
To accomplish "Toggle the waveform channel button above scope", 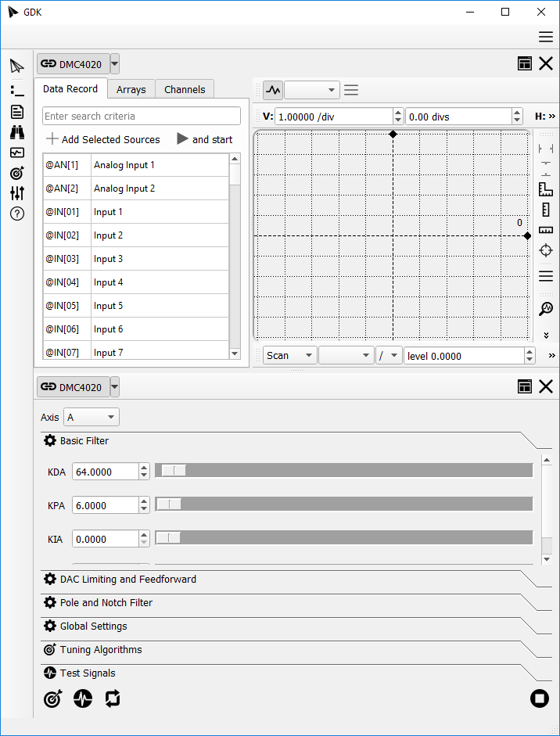I will click(272, 90).
